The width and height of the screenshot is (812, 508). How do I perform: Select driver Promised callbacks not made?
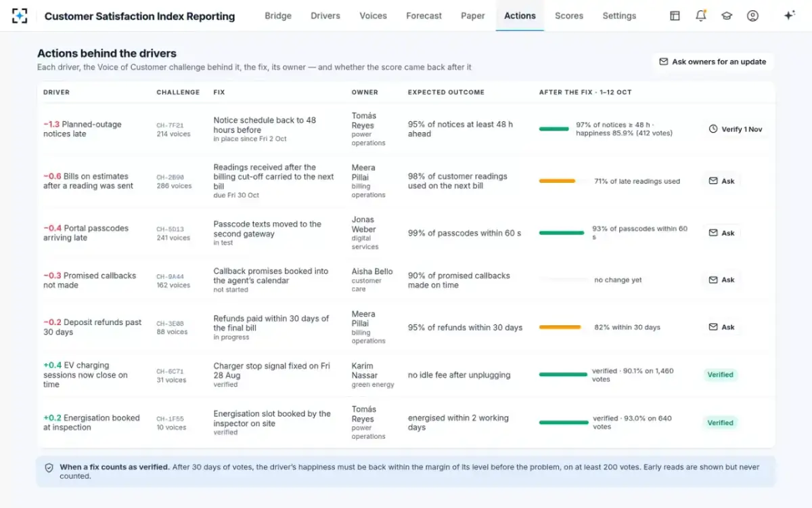click(x=89, y=280)
